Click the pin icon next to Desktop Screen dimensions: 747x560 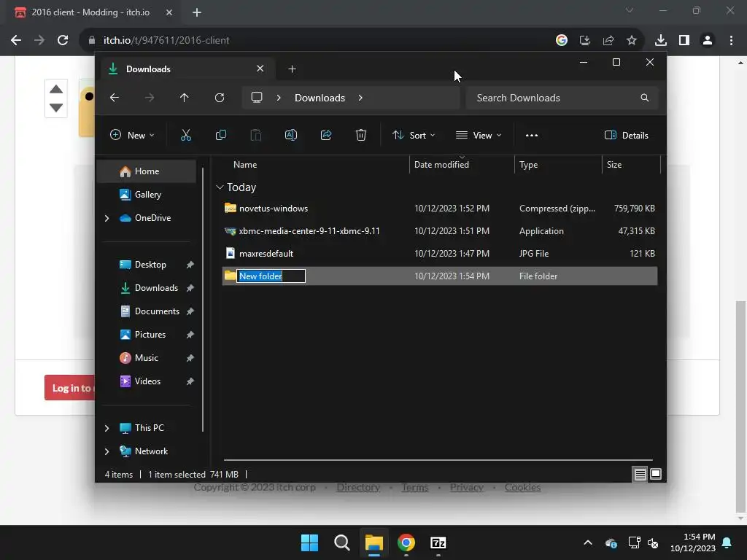(x=190, y=265)
